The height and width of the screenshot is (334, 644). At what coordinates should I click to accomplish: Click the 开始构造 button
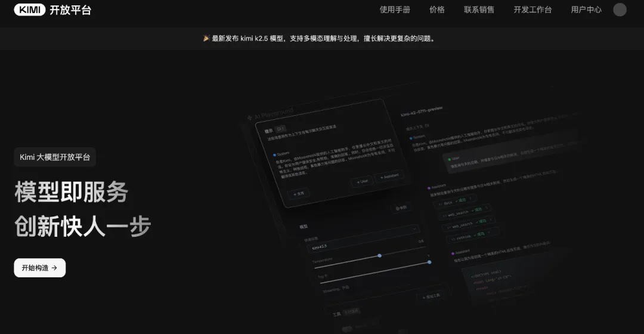point(40,268)
